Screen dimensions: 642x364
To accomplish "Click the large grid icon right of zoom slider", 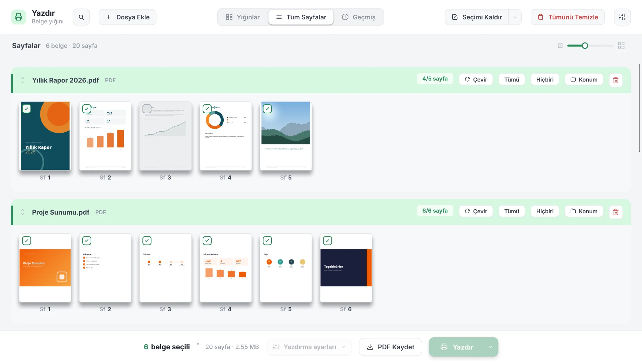I will click(621, 46).
